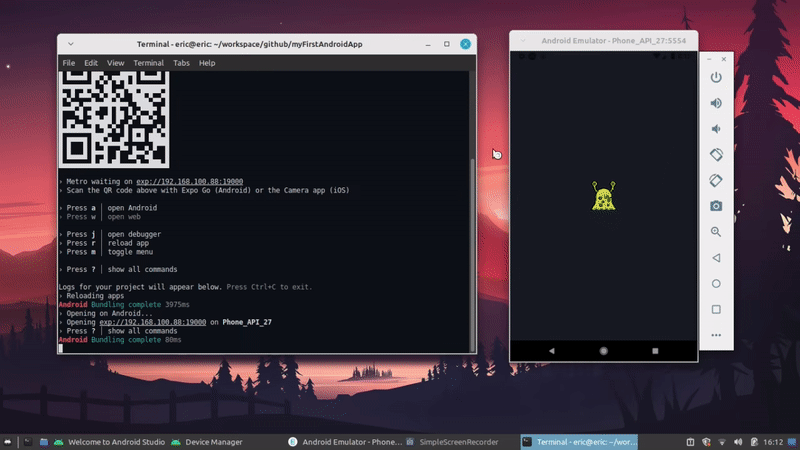Click Terminal taskbar item
Screen dimensions: 800x450
click(x=579, y=442)
